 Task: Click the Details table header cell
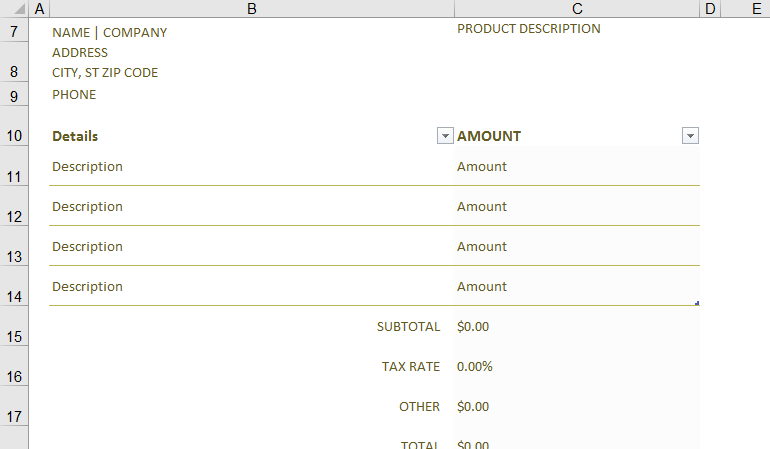(75, 136)
